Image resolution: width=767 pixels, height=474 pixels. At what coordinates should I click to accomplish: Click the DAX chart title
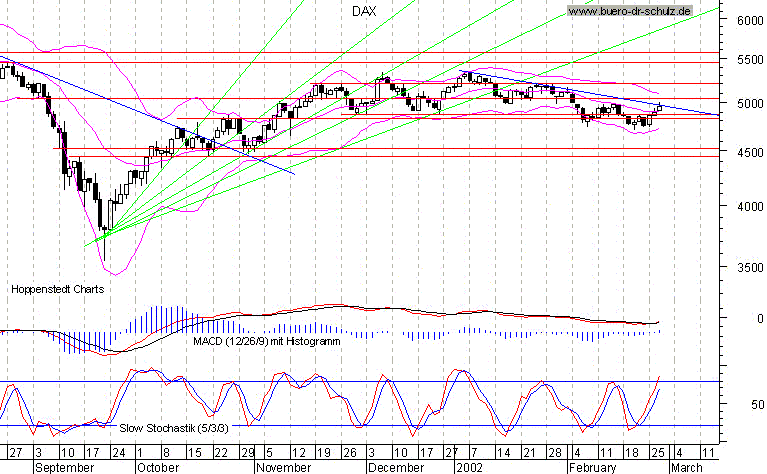click(364, 11)
